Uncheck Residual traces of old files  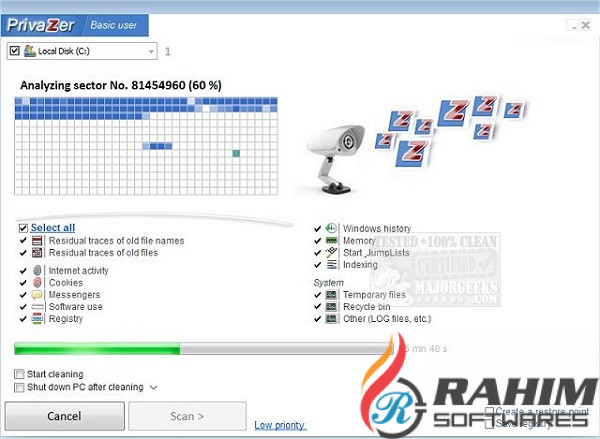pos(23,253)
